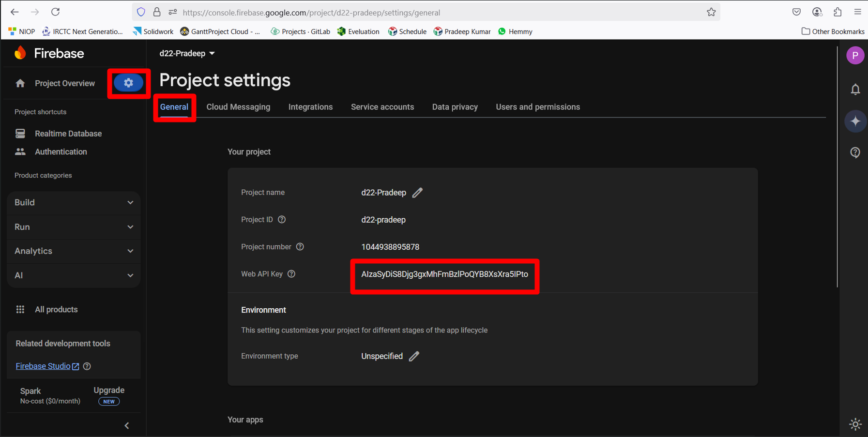Open the All products link

(56, 310)
